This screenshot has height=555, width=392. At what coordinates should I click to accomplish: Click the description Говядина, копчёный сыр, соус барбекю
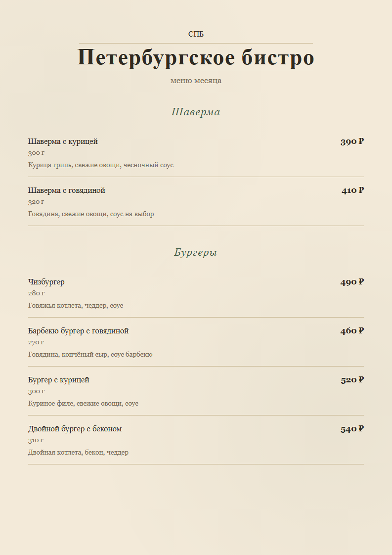click(x=90, y=354)
